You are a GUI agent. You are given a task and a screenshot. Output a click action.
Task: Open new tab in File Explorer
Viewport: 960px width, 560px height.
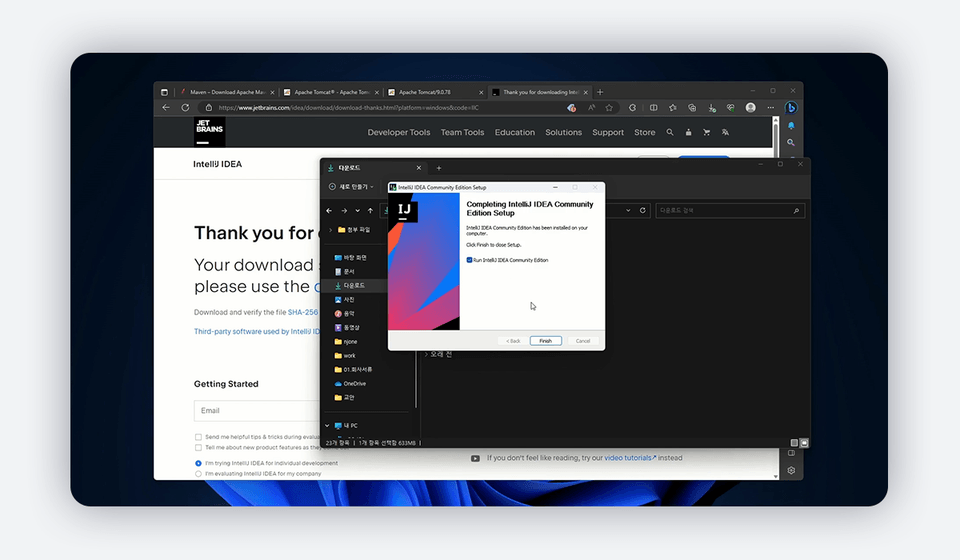point(438,168)
